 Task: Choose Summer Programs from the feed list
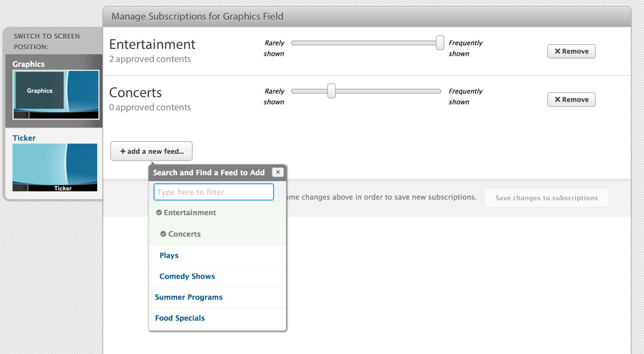tap(189, 297)
